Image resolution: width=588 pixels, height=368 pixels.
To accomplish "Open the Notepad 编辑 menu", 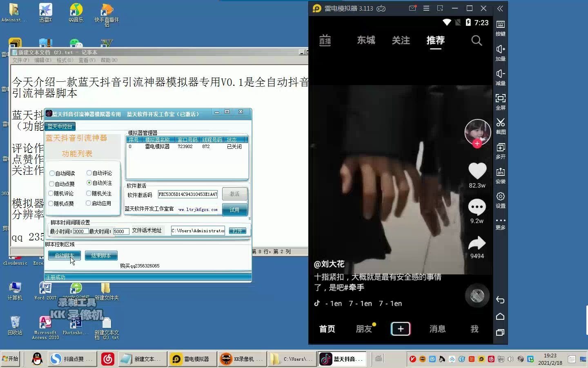I will pyautogui.click(x=42, y=60).
